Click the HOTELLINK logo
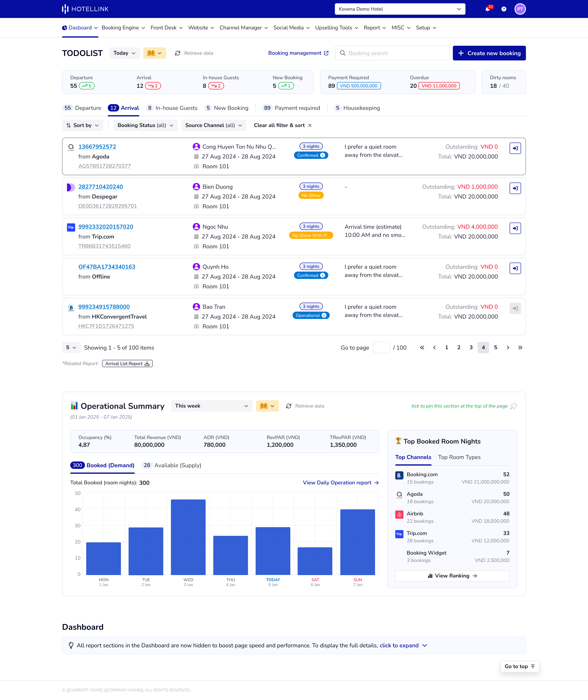The width and height of the screenshot is (588, 700). [x=85, y=9]
